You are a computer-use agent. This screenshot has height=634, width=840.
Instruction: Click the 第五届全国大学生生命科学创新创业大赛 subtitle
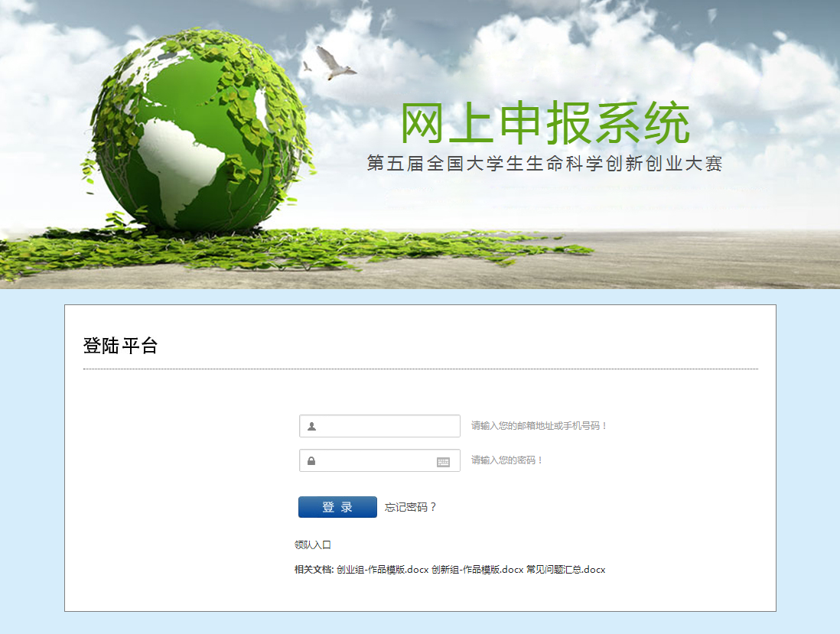coord(545,164)
